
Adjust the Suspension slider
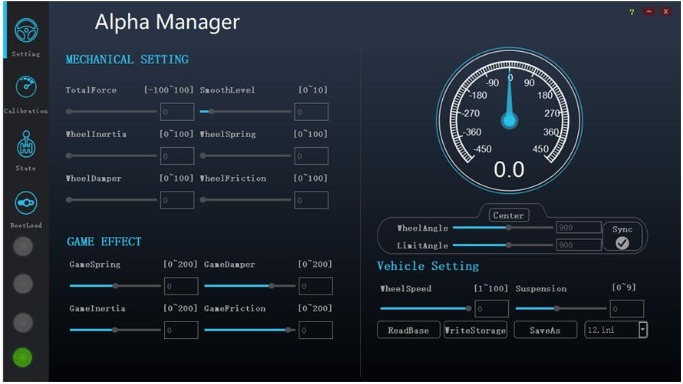[x=561, y=308]
